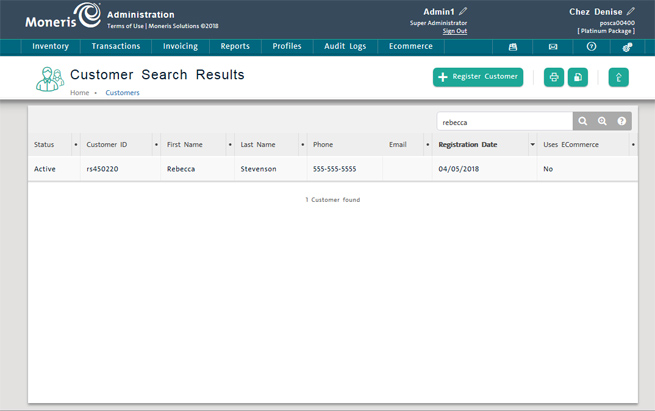Click the Moneris logo
Image resolution: width=655 pixels, height=411 pixels.
coord(63,16)
